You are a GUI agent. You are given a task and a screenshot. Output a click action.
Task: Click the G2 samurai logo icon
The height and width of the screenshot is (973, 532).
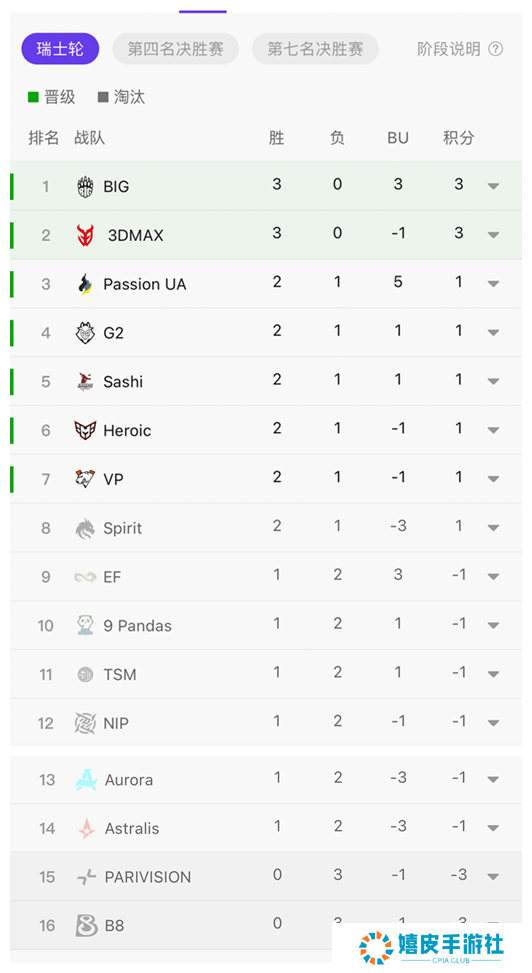[x=85, y=333]
